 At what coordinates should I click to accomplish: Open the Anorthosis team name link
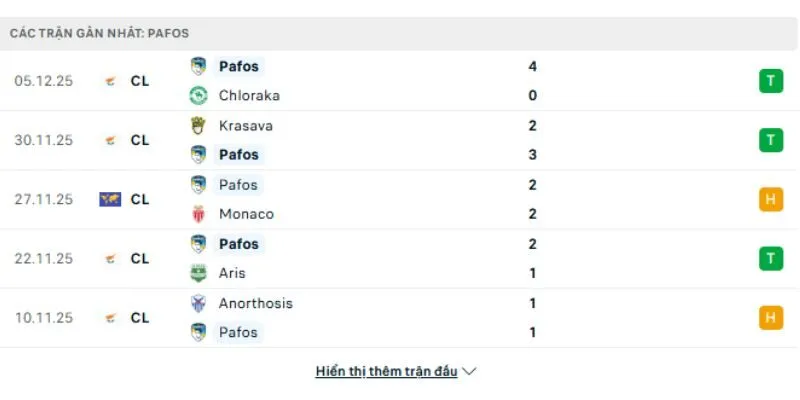click(x=254, y=303)
